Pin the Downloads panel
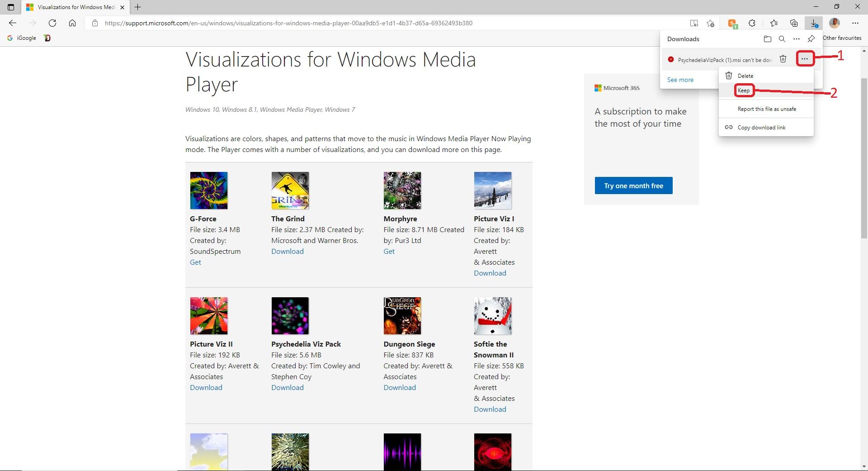Screen dimensions: 868x471 (811, 39)
